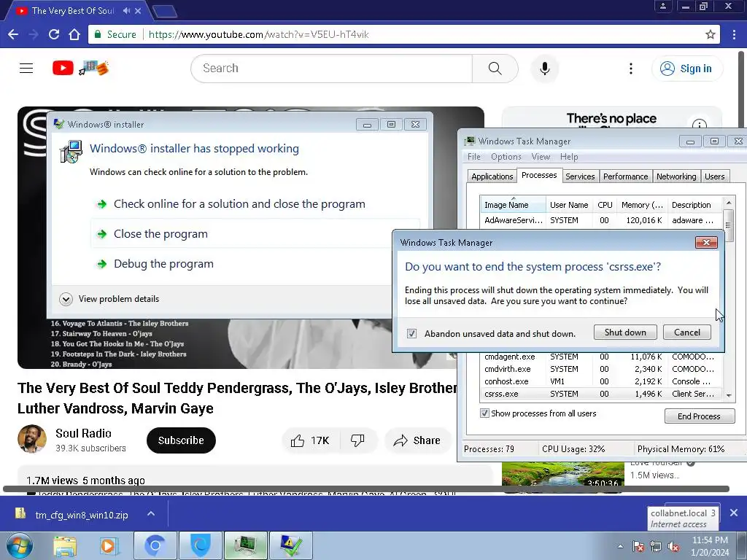Open the browser home page icon

click(74, 34)
